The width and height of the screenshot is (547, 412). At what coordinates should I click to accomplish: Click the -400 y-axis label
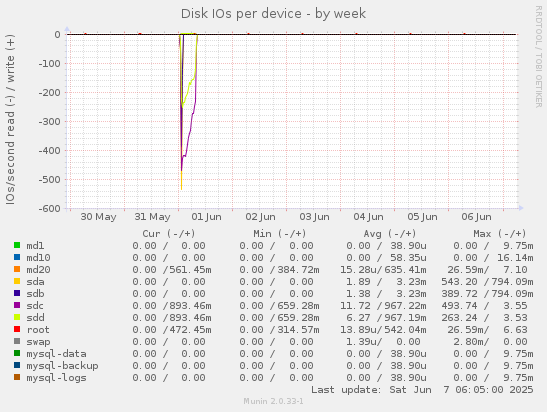(x=49, y=151)
